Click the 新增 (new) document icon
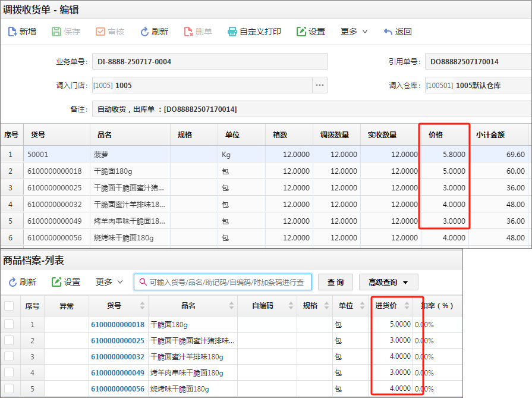 coord(12,32)
